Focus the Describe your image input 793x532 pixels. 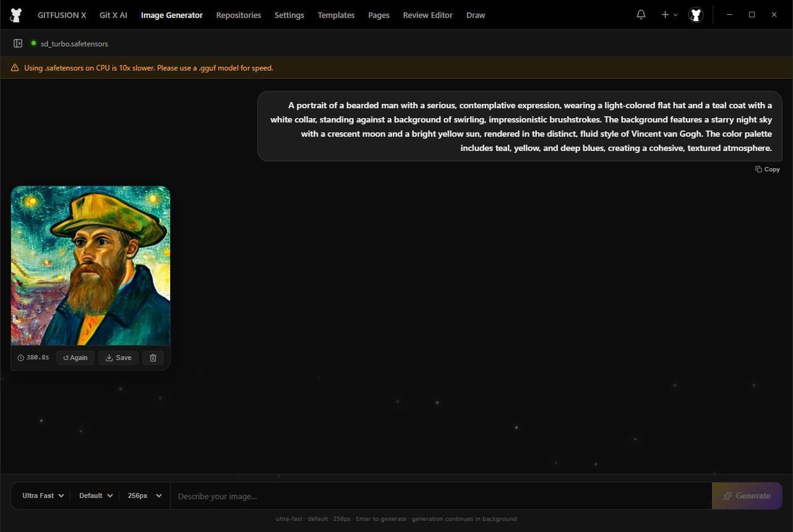point(440,496)
